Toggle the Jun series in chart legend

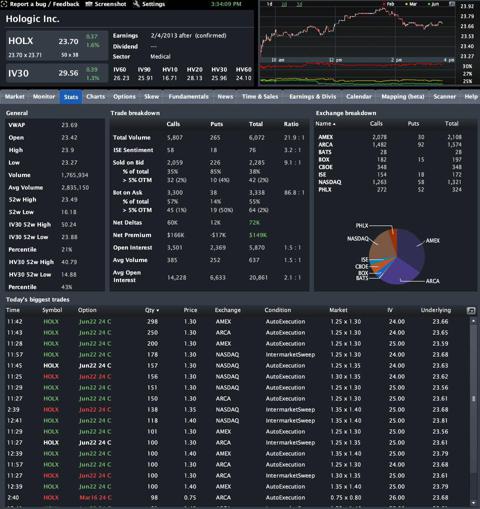pyautogui.click(x=433, y=4)
